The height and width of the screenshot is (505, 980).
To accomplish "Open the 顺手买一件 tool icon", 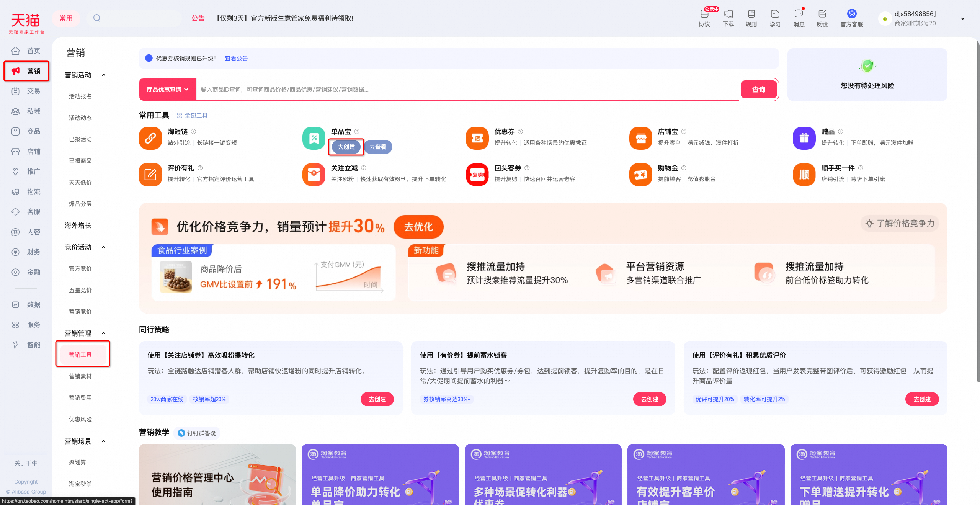I will pos(804,174).
